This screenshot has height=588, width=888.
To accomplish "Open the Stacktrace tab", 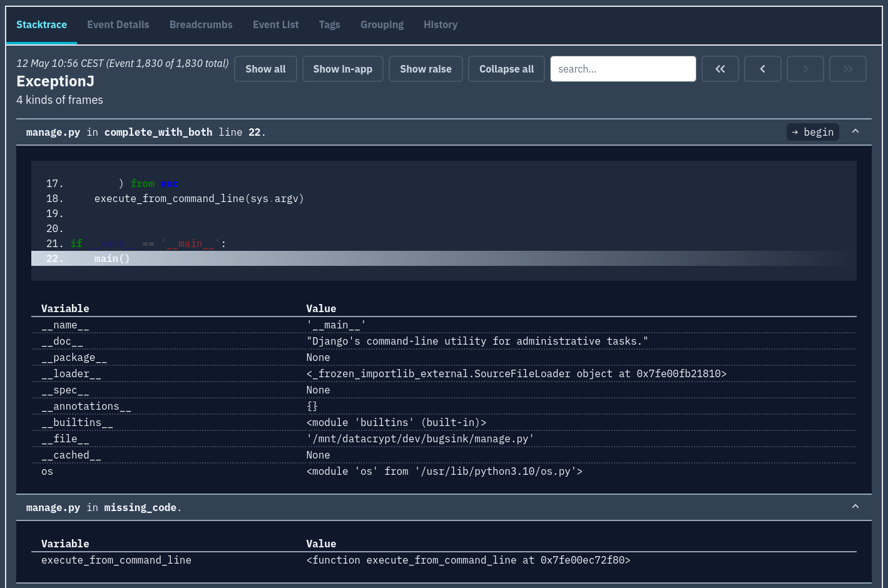I will tap(41, 25).
